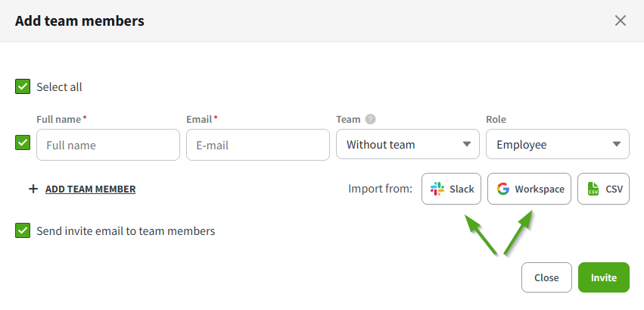Click the help icon next to Team
Image resolution: width=644 pixels, height=310 pixels.
click(371, 119)
